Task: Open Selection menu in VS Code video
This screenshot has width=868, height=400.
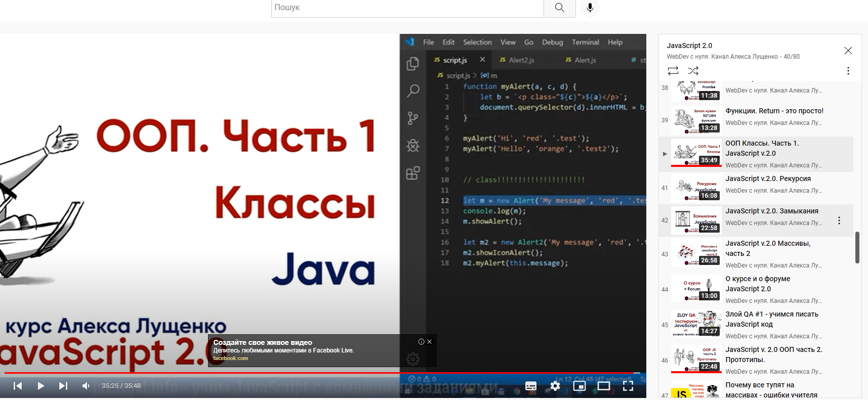Action: (477, 42)
